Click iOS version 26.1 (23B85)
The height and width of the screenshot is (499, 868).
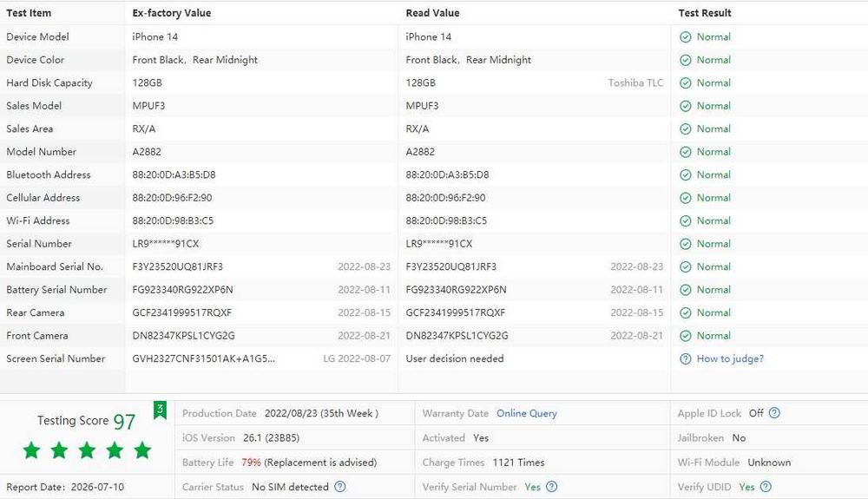click(271, 437)
